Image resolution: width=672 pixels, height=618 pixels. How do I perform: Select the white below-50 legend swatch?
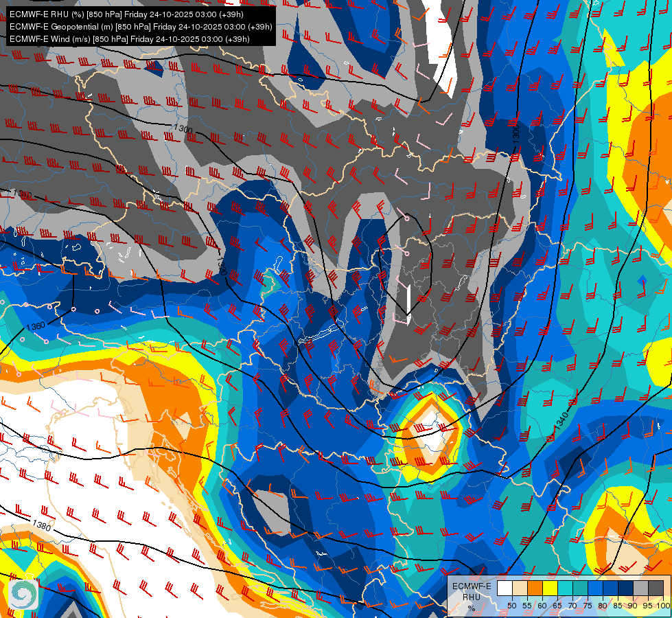505,588
